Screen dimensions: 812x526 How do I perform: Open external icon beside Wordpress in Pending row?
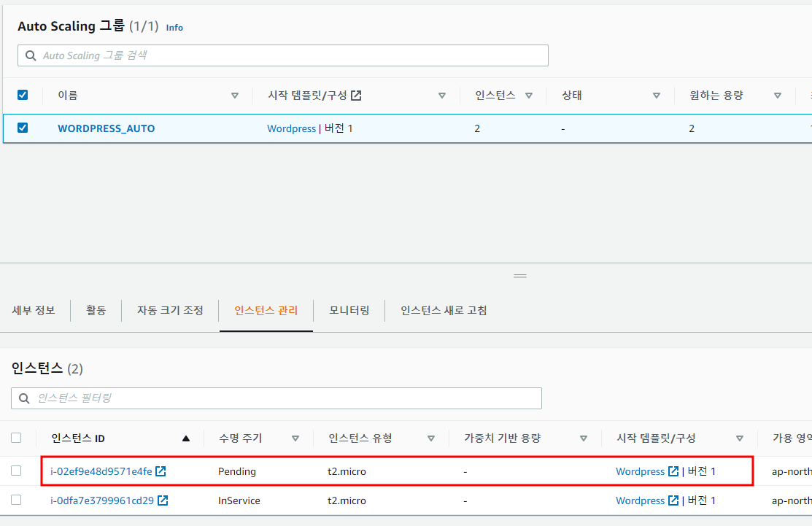pyautogui.click(x=673, y=471)
